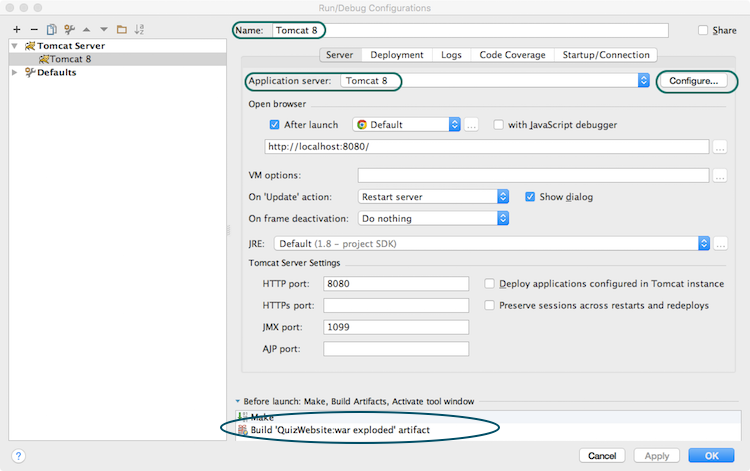This screenshot has height=471, width=750.
Task: Click the ellipsis button next to JRE
Action: coord(720,244)
